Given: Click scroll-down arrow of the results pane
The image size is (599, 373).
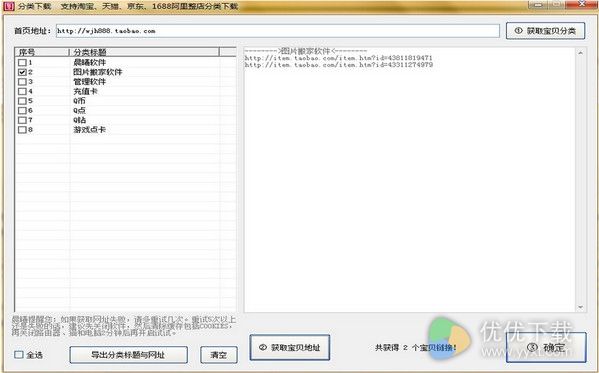Looking at the screenshot, I should (580, 307).
